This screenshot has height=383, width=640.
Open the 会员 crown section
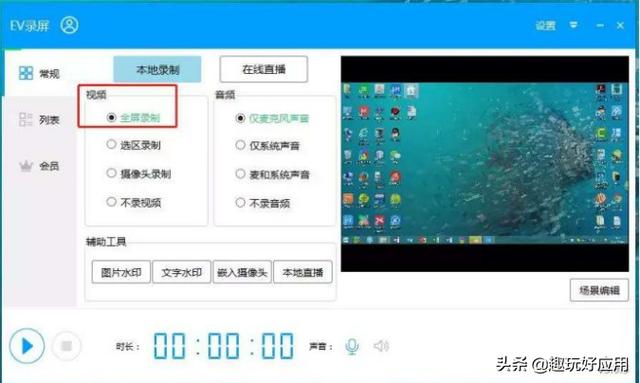coord(40,166)
